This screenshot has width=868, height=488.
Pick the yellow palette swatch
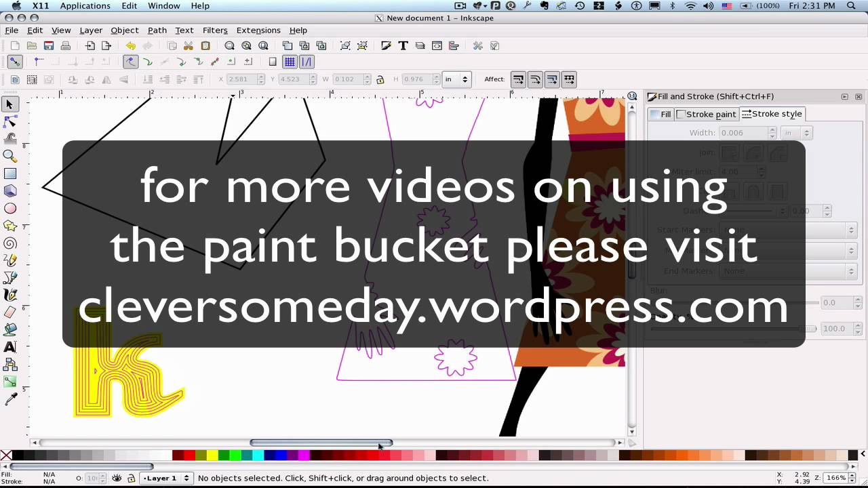[x=212, y=455]
